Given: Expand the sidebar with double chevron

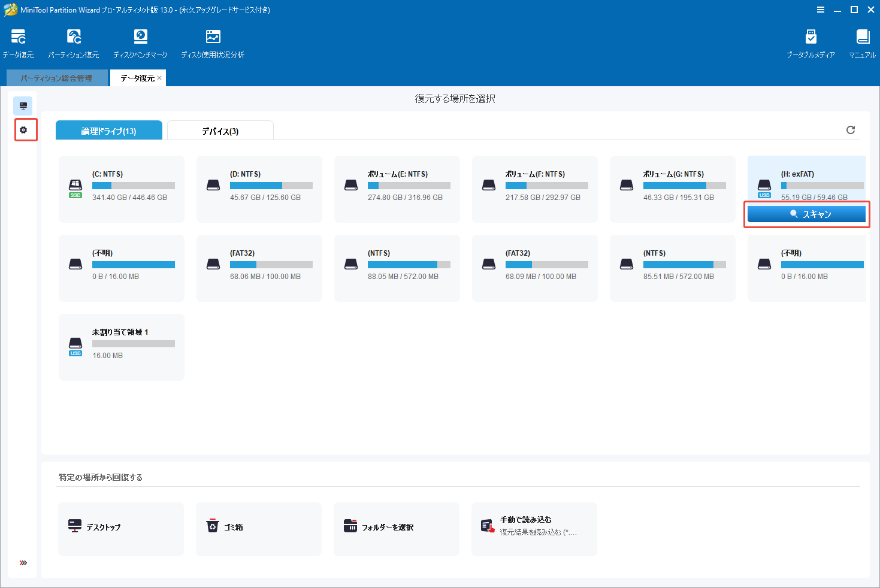Looking at the screenshot, I should (23, 563).
